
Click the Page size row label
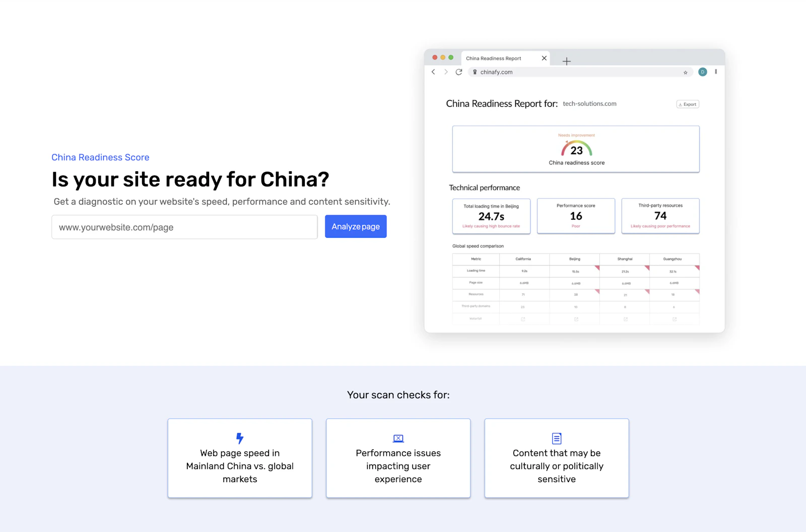476,283
